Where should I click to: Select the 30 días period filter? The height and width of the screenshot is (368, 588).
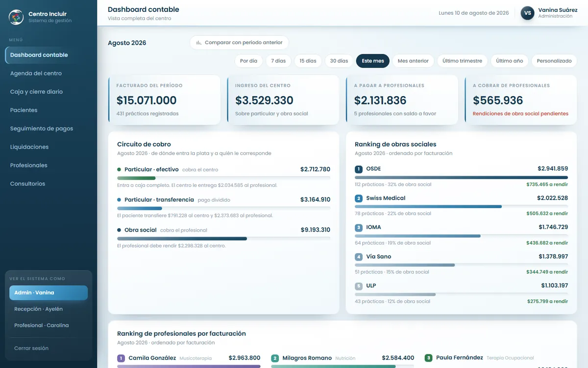coord(339,61)
